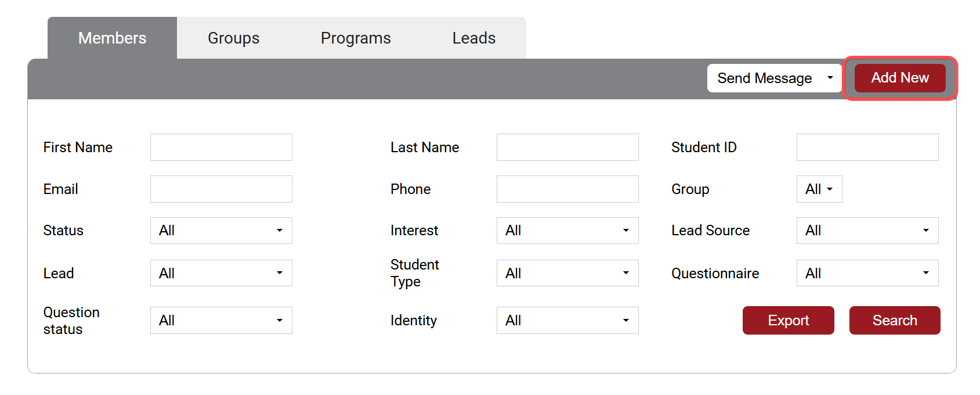Select the Leads tab

473,38
